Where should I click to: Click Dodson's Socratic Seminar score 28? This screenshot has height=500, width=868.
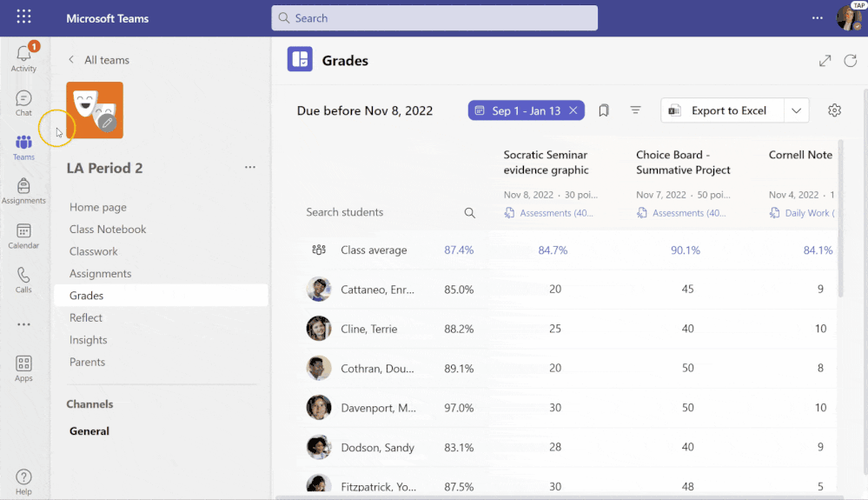[x=555, y=447]
